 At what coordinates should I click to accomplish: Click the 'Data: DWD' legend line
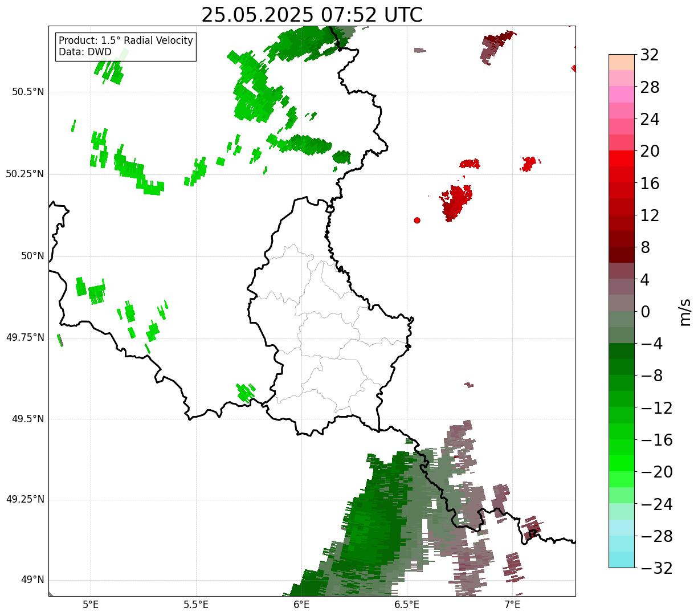[x=85, y=52]
